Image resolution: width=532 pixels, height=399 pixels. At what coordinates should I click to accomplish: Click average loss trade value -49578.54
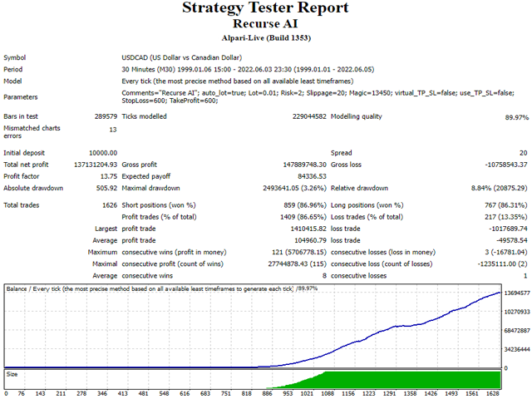512,240
